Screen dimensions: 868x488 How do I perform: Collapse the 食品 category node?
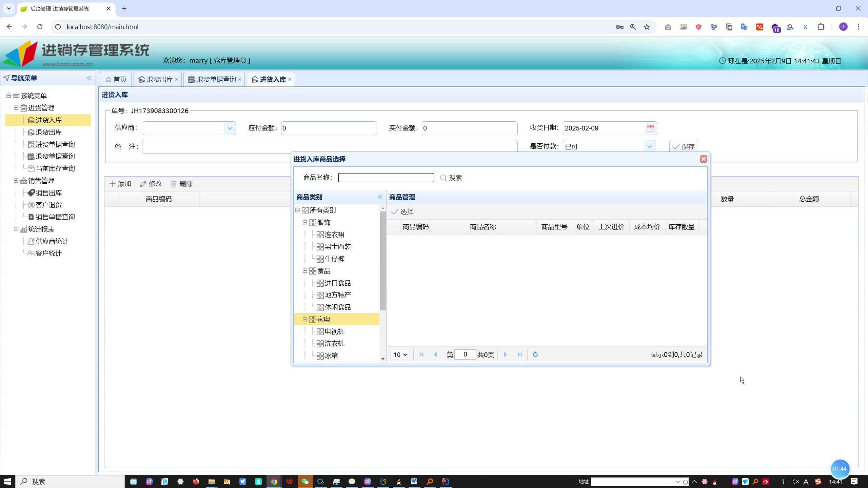pos(305,271)
